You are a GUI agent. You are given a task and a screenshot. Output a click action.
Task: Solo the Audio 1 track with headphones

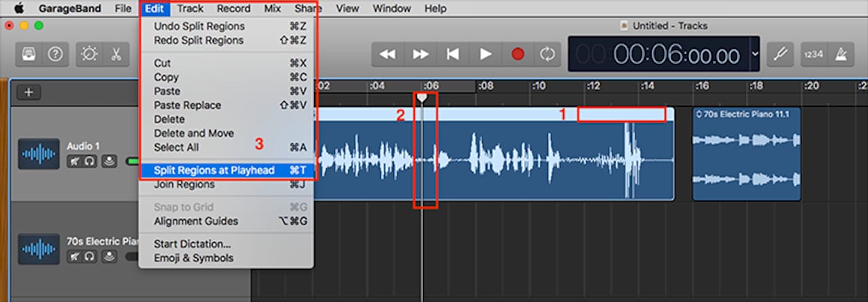pyautogui.click(x=90, y=161)
